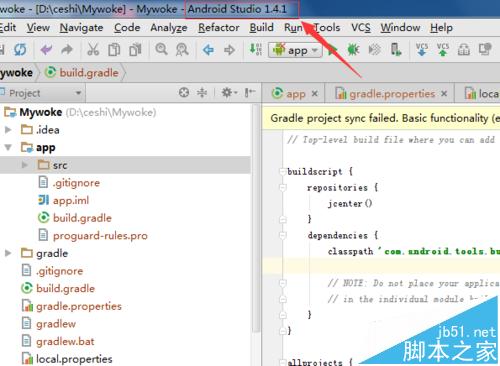This screenshot has height=366, width=500.
Task: Select proguard-rules.pro file
Action: point(93,236)
